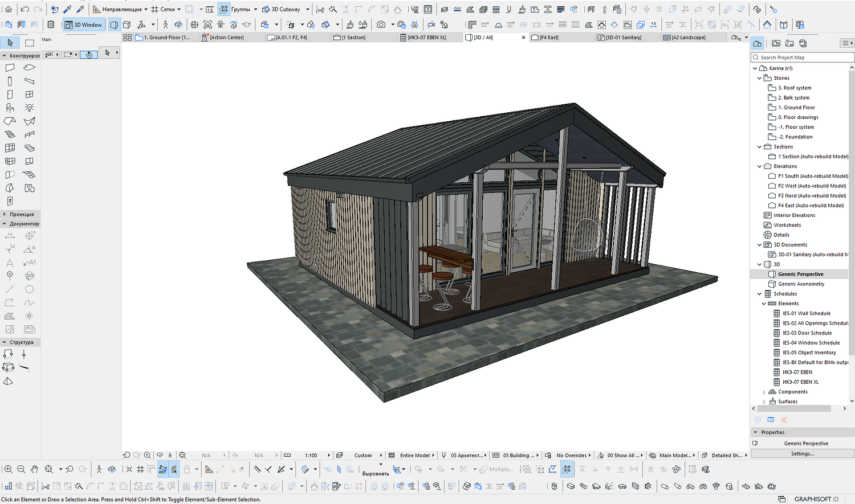Switch to the Action Center tab
Screen dimensions: 855x504
click(x=232, y=37)
